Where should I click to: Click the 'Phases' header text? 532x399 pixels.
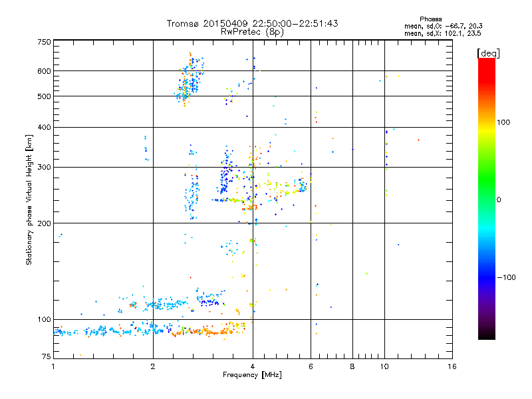pyautogui.click(x=430, y=19)
